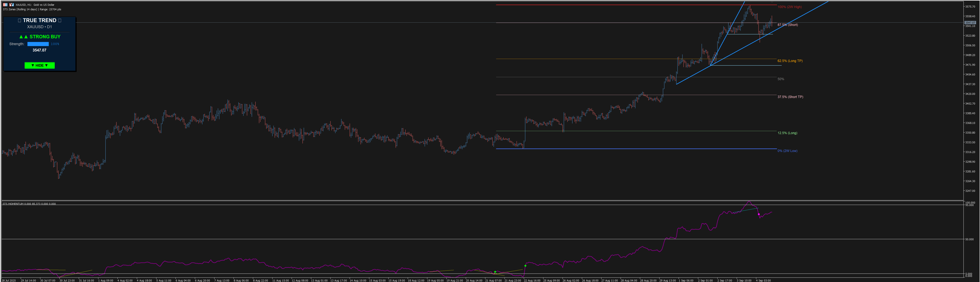The image size is (980, 282).
Task: Click the 50.000 level on momentum scale
Action: [969, 239]
